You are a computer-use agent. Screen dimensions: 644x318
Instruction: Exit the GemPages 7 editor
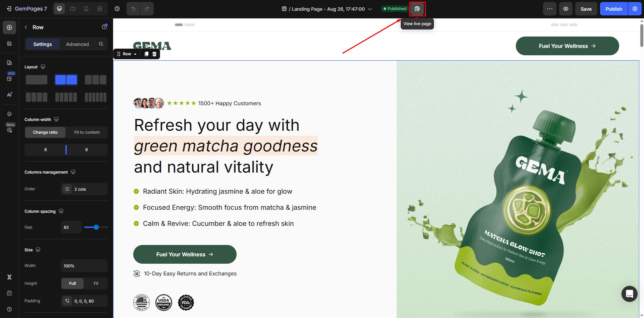point(9,9)
